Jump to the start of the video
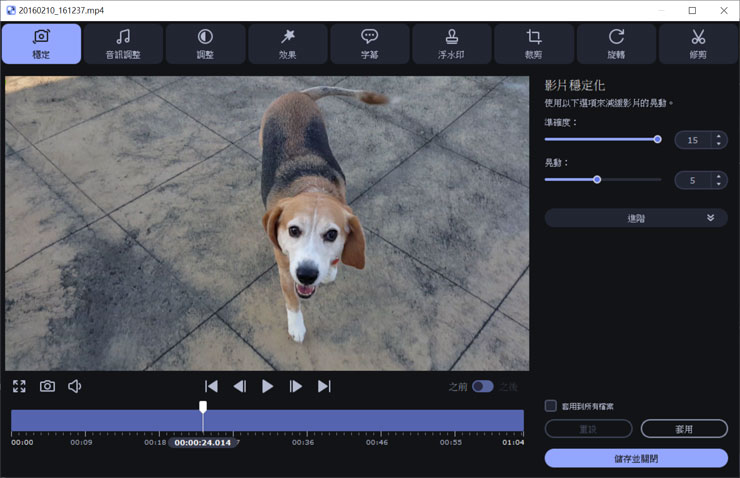 (x=211, y=386)
